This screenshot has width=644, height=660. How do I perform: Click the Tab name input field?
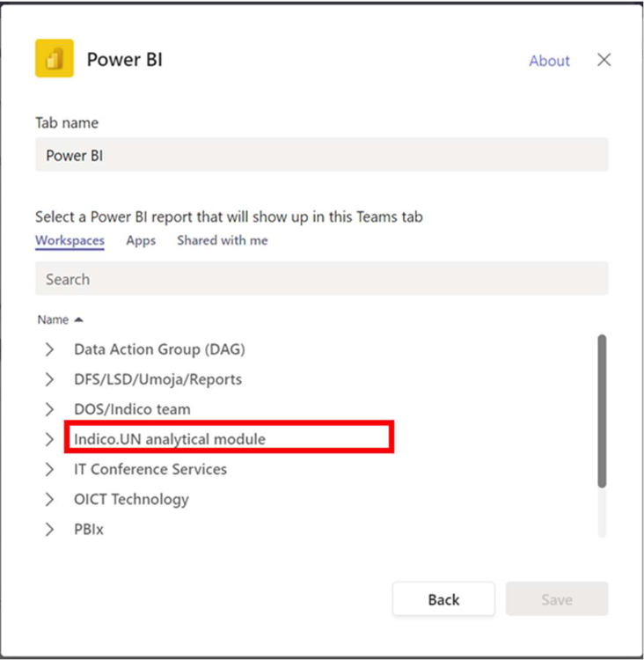pos(322,155)
